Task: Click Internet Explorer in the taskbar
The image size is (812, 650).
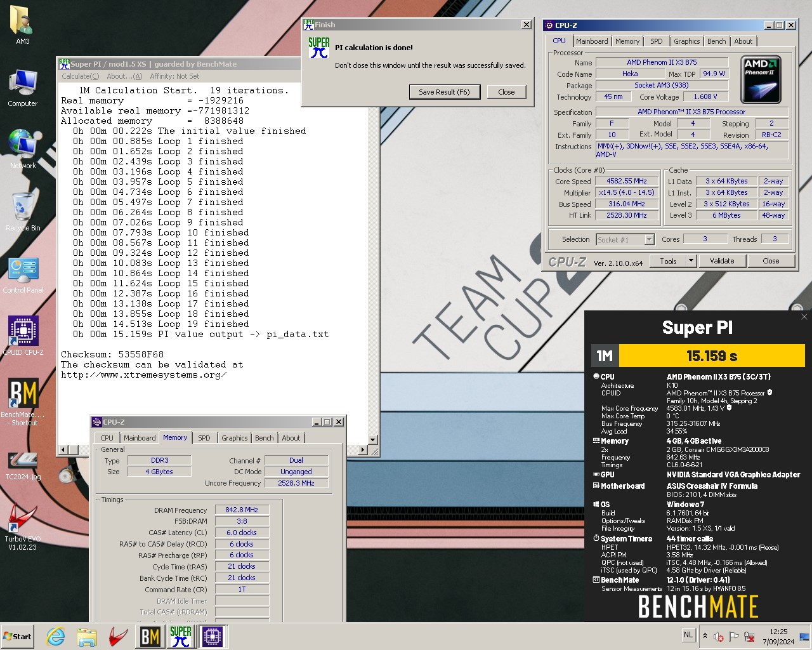Action: point(56,636)
